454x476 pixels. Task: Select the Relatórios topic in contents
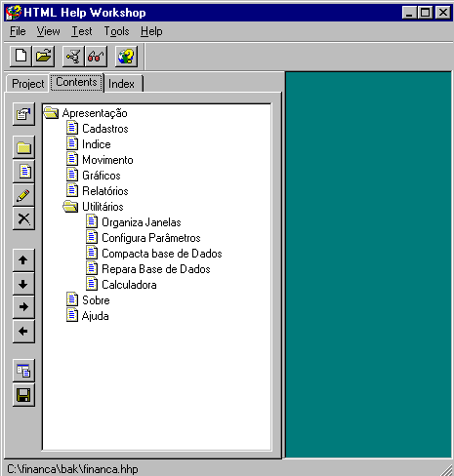tap(105, 191)
